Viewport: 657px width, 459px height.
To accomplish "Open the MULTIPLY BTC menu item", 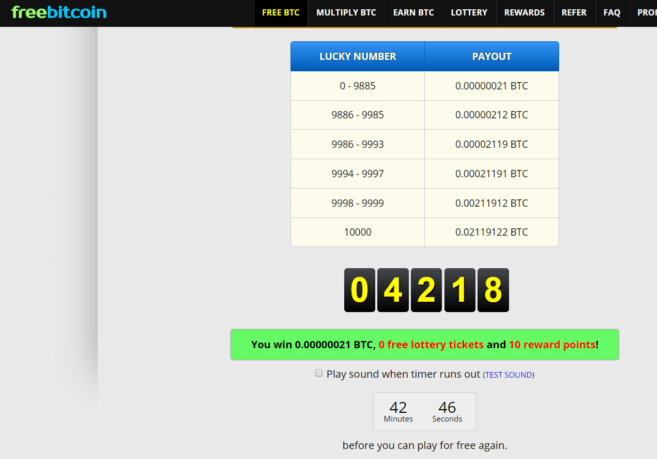I will click(x=346, y=13).
